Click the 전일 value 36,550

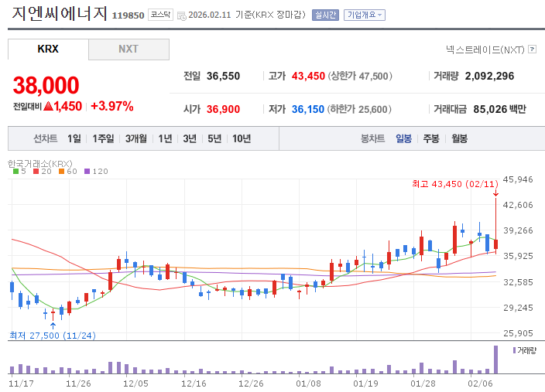pos(223,76)
